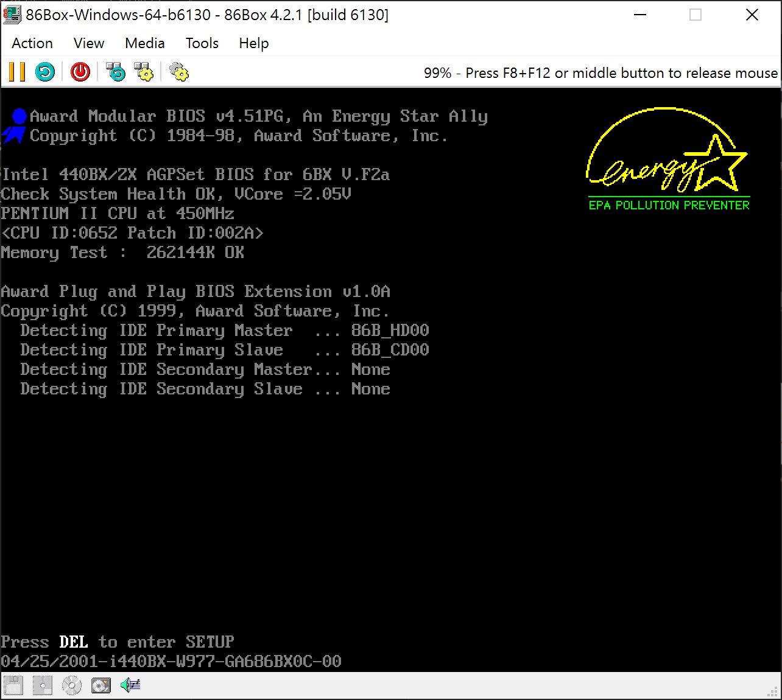The width and height of the screenshot is (782, 700).
Task: Open the View menu
Action: tap(88, 43)
